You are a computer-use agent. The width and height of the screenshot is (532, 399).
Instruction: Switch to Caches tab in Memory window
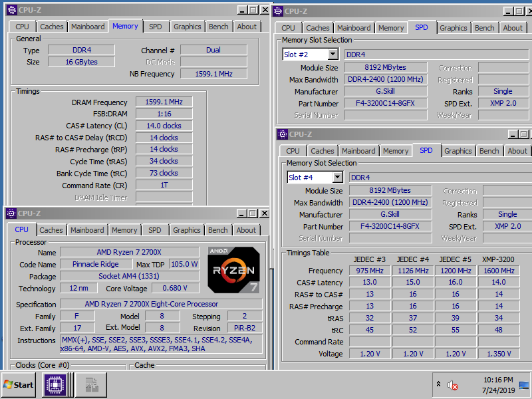[x=52, y=27]
